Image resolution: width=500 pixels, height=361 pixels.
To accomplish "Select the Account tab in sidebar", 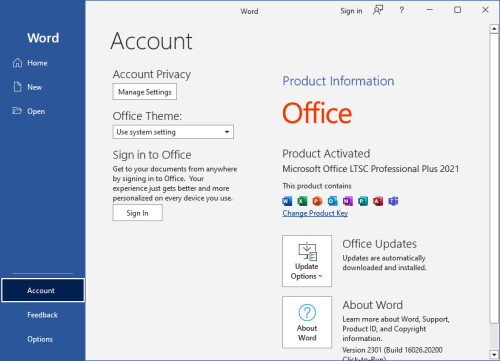I will tap(43, 290).
